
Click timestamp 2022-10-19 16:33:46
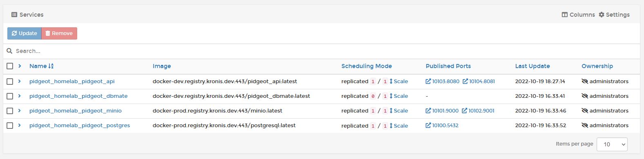540,111
